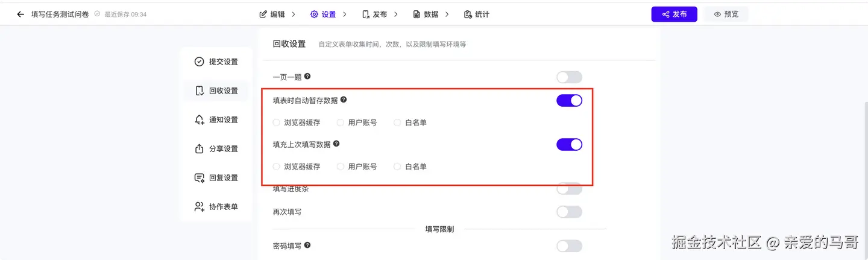Click the 预览 button

tap(726, 14)
